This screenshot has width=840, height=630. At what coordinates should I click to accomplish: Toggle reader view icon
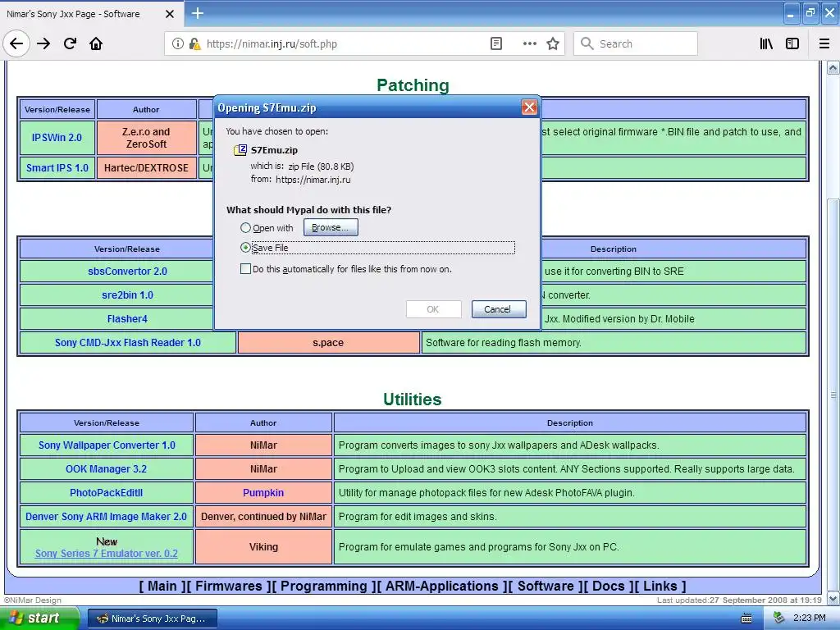pos(496,44)
